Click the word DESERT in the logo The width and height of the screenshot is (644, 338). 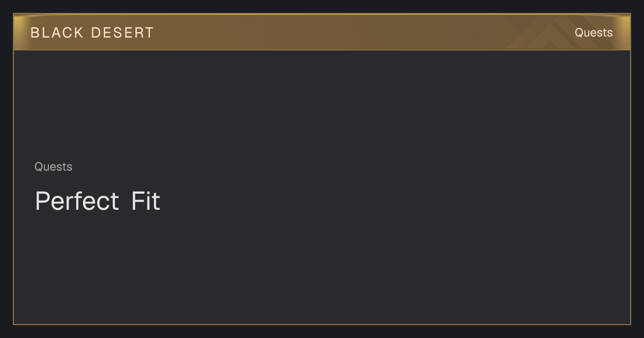(x=122, y=33)
